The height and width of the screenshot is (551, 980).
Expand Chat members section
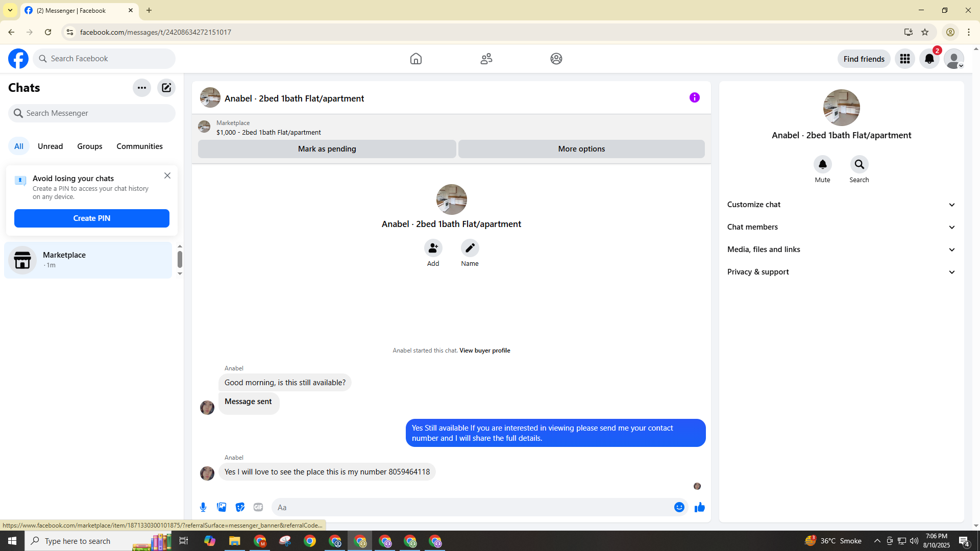click(x=841, y=227)
